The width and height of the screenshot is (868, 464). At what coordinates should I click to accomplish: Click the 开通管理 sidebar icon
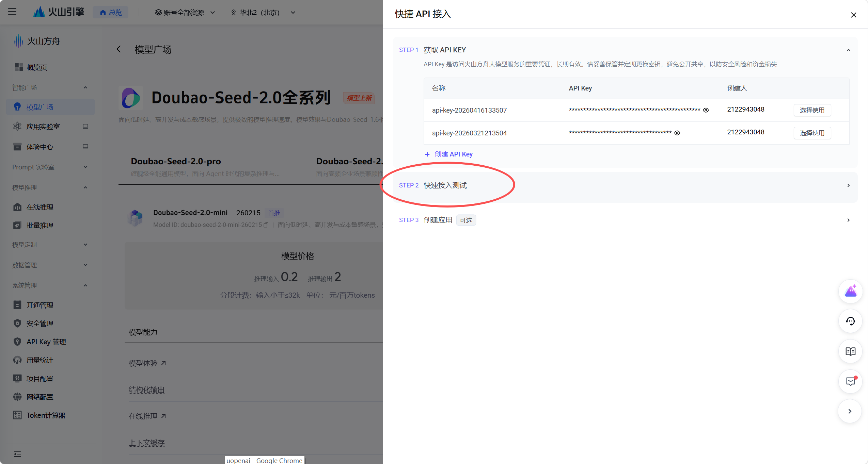17,305
